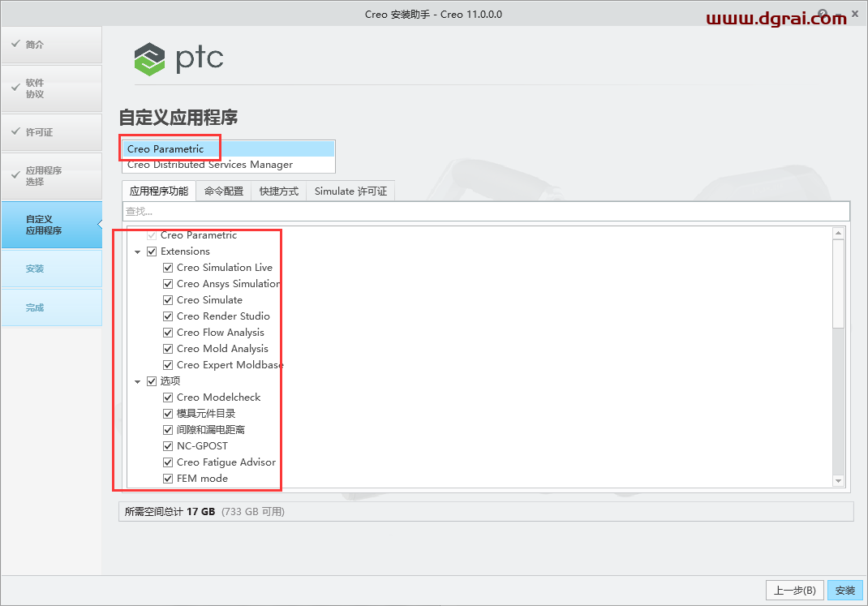Go back with 上一步(B) button
Screen dimensions: 868x606
click(x=794, y=590)
